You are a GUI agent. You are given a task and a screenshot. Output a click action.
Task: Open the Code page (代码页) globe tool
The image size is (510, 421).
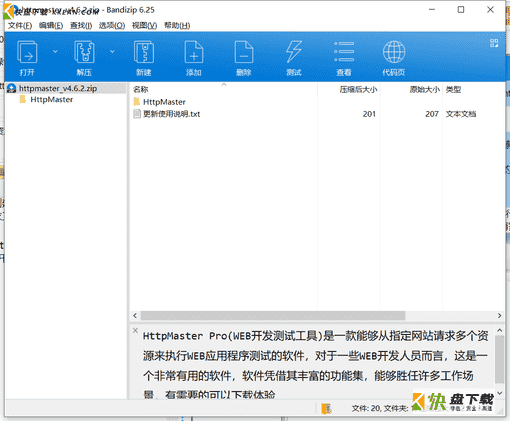point(394,58)
